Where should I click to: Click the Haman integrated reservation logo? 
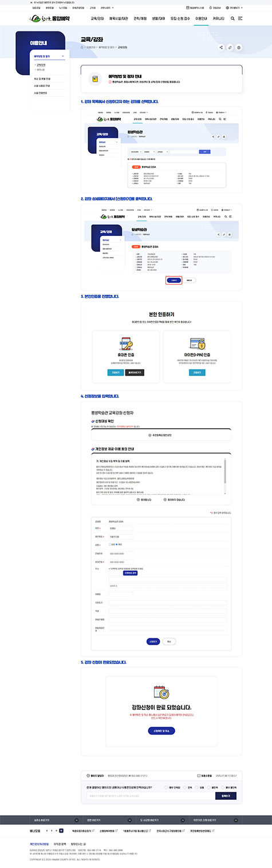[49, 18]
